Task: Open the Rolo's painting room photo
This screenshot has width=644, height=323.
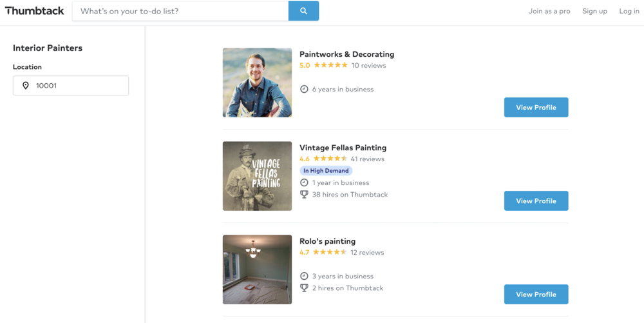Action: [x=257, y=269]
